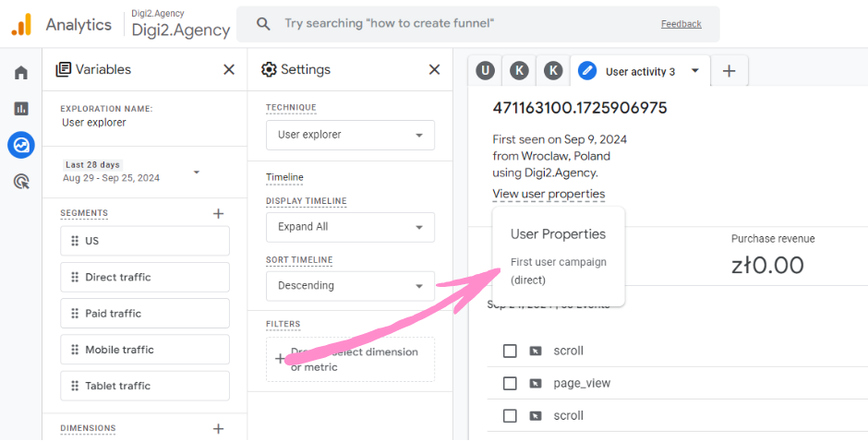868x441 pixels.
Task: Click the search magnifier icon
Action: pyautogui.click(x=263, y=24)
